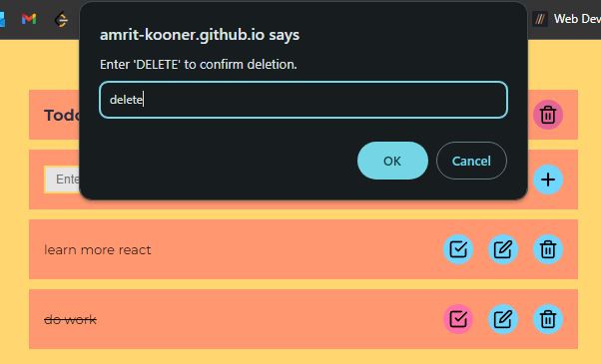This screenshot has width=601, height=364.
Task: Confirm deletion with the OK button
Action: (392, 161)
